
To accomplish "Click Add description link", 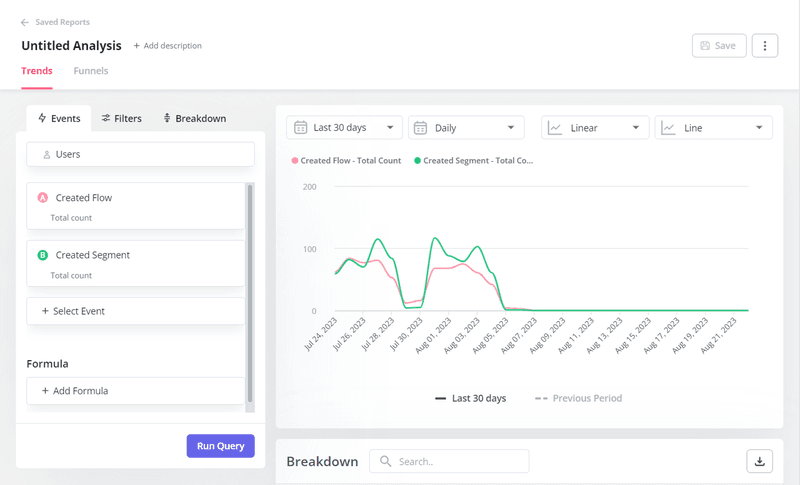I will point(168,46).
